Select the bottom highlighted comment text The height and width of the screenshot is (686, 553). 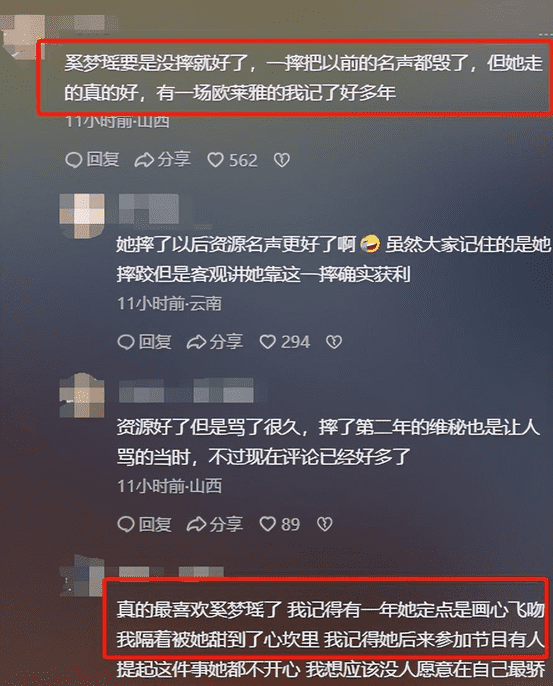[x=326, y=618]
